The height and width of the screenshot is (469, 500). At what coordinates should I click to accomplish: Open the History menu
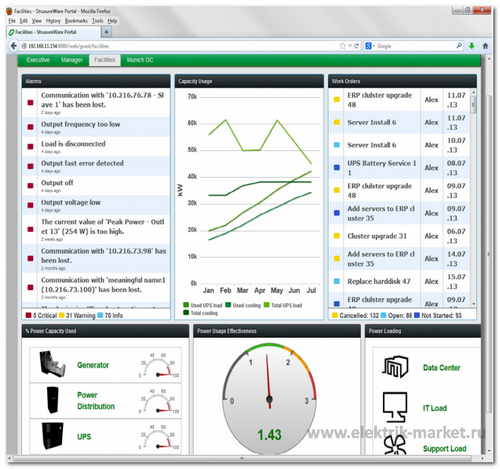pyautogui.click(x=53, y=21)
